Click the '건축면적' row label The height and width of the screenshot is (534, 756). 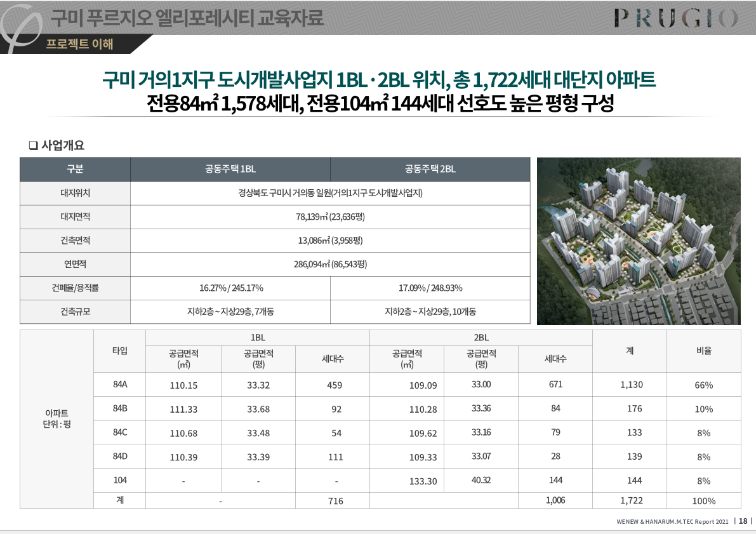point(75,240)
